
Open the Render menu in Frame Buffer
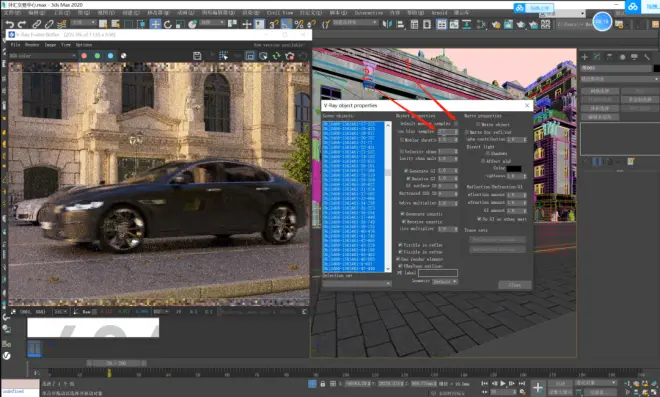click(32, 45)
